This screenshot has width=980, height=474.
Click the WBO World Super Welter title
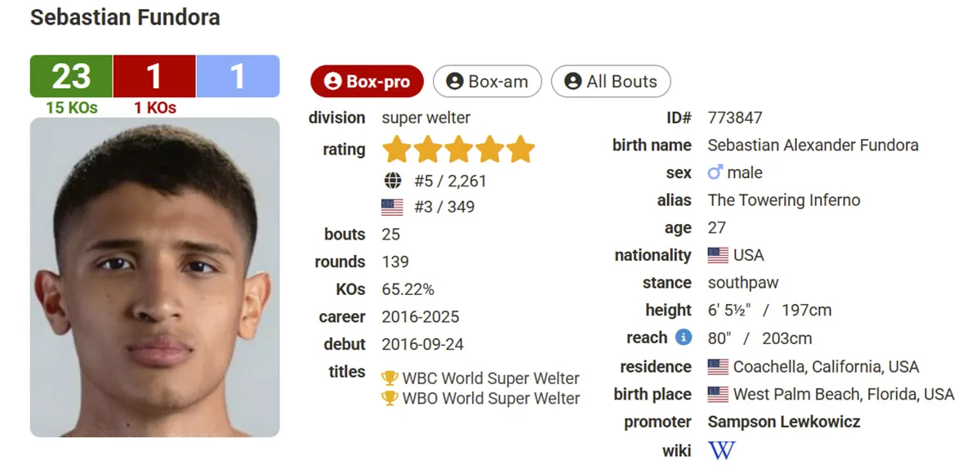[x=490, y=399]
